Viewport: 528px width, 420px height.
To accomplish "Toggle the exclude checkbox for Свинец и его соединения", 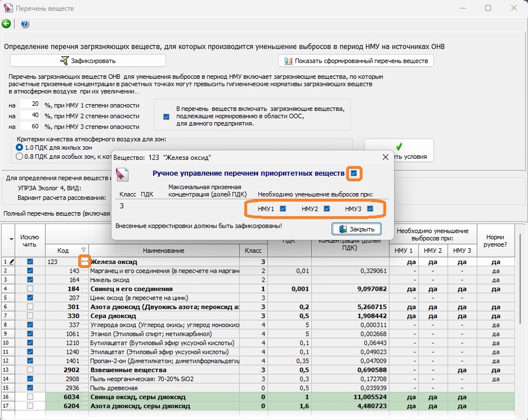I will coord(30,289).
